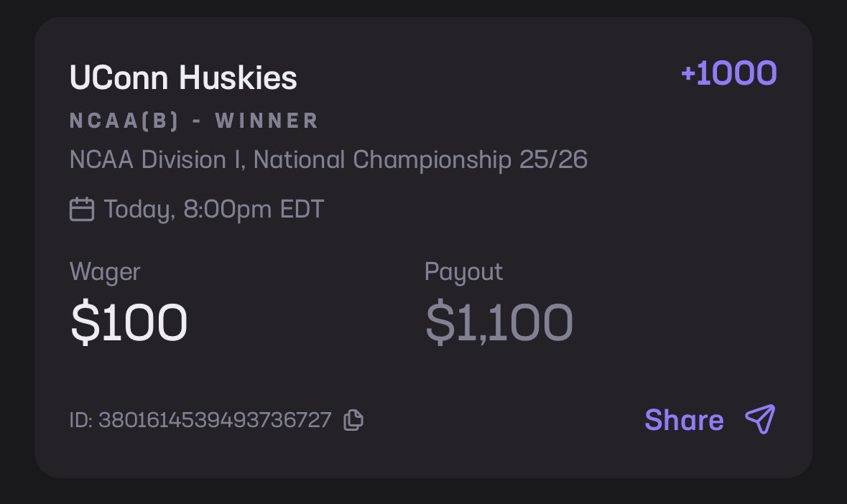Copy the bet ID to clipboard
The image size is (847, 504).
(x=353, y=420)
